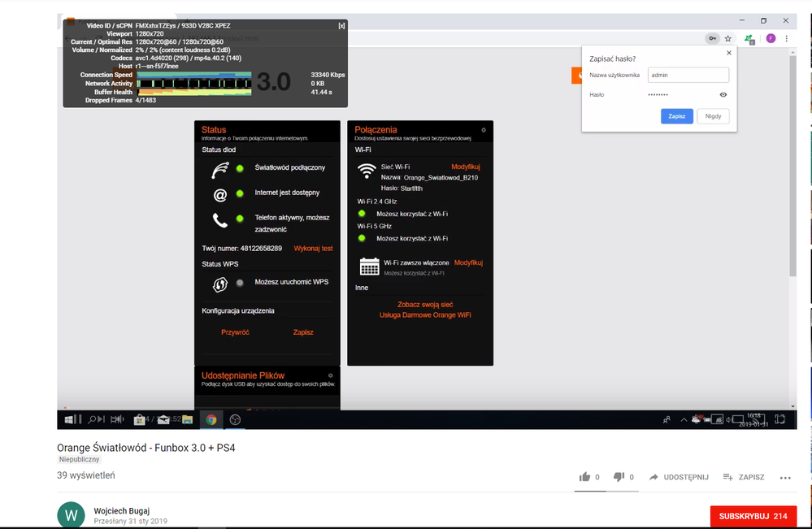Image resolution: width=812 pixels, height=529 pixels.
Task: Click ZAPISZ to save to playlist
Action: pyautogui.click(x=744, y=477)
